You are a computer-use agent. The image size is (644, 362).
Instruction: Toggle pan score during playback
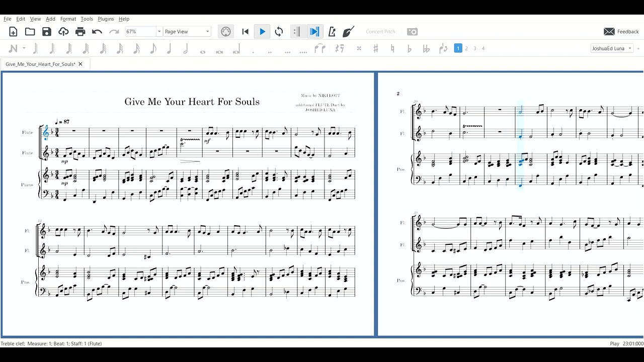pos(314,32)
